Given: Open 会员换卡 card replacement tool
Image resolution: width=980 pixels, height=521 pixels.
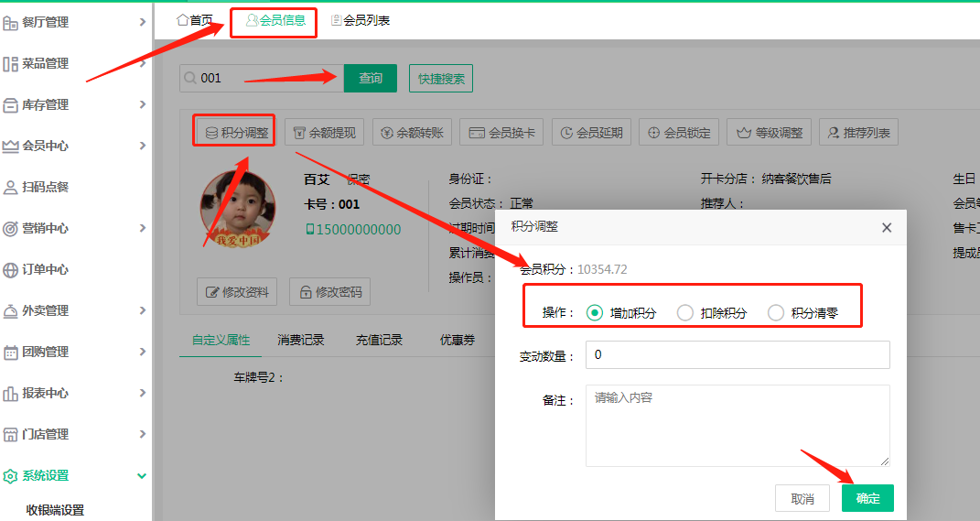Looking at the screenshot, I should 501,132.
